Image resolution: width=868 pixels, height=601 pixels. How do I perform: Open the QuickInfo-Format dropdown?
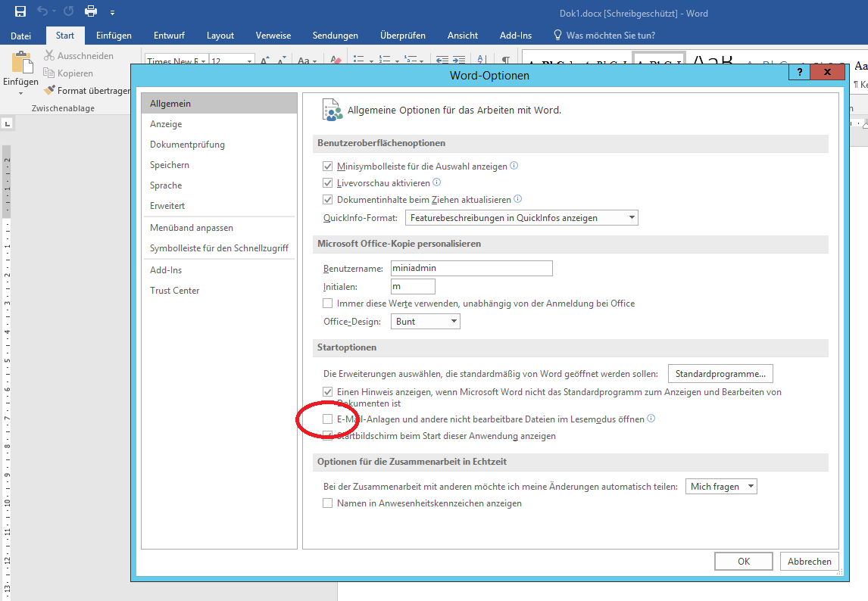coord(521,218)
